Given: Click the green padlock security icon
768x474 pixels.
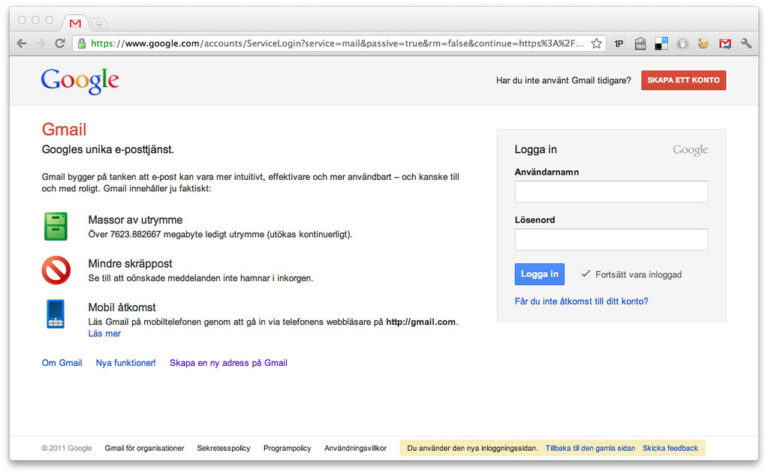Looking at the screenshot, I should [82, 44].
